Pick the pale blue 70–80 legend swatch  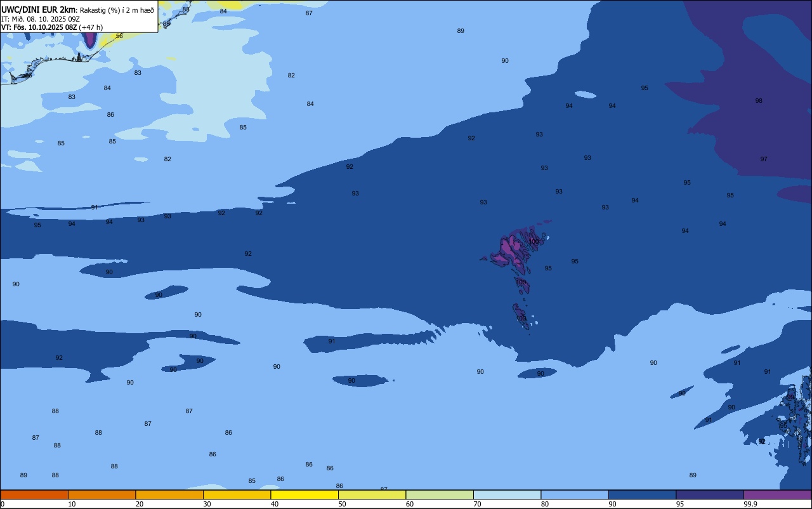coord(507,494)
